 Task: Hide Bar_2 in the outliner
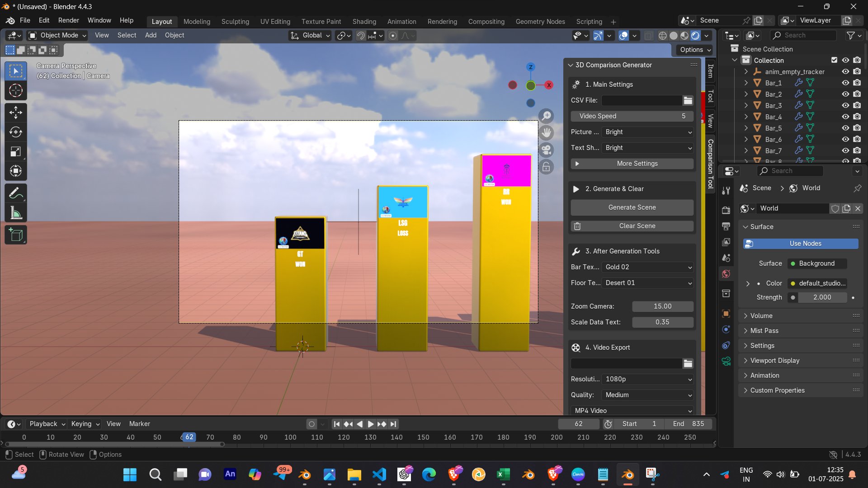pos(845,94)
